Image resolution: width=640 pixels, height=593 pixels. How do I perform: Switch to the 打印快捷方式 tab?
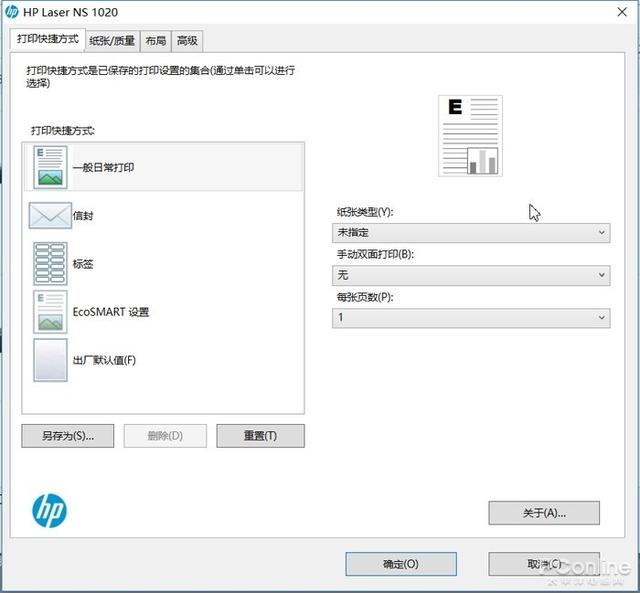tap(48, 39)
